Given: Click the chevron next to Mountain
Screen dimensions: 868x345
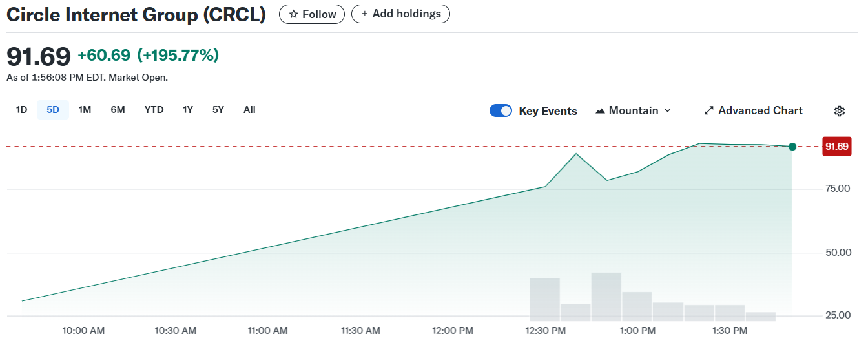Looking at the screenshot, I should pyautogui.click(x=667, y=110).
